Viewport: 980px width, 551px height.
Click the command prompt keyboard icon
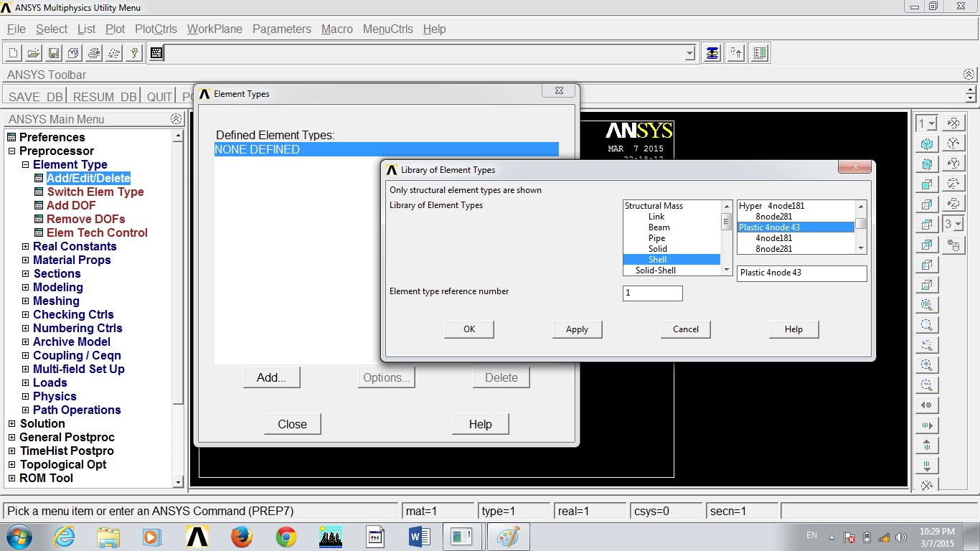[156, 53]
